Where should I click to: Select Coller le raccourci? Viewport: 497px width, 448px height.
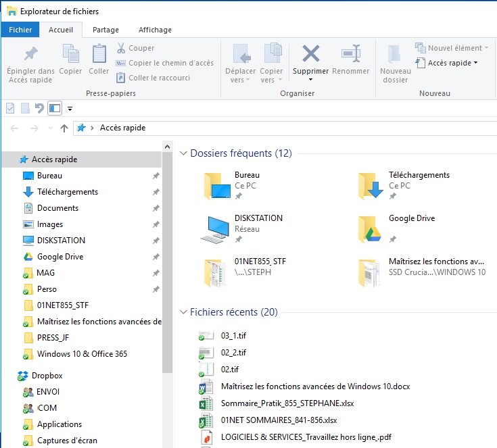pos(153,78)
